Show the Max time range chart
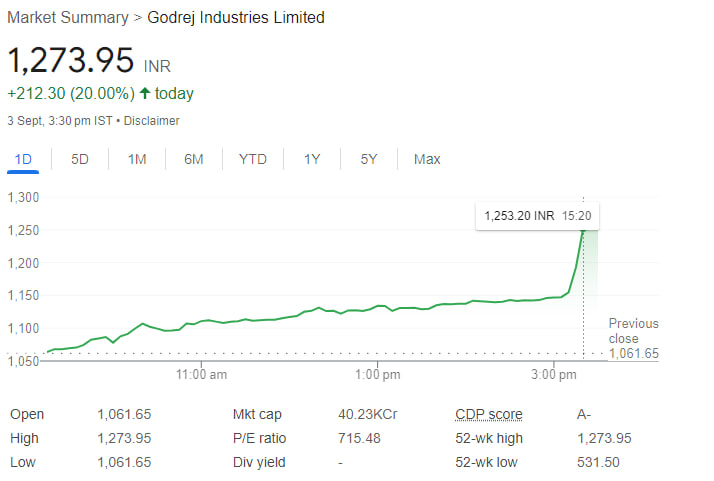The width and height of the screenshot is (714, 481). tap(427, 159)
